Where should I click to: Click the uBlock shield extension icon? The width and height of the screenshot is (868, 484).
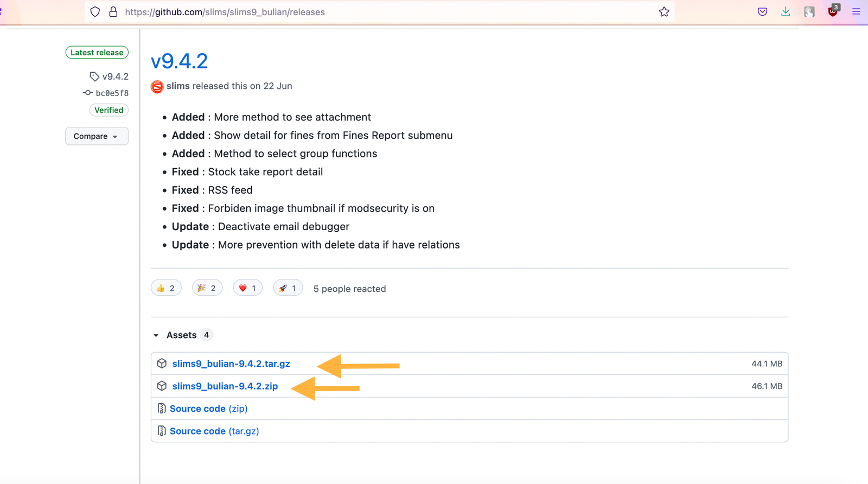(x=833, y=12)
